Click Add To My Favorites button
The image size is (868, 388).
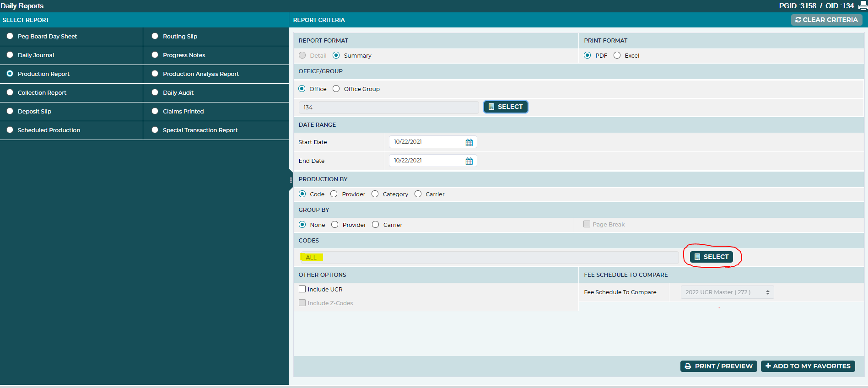pyautogui.click(x=808, y=366)
